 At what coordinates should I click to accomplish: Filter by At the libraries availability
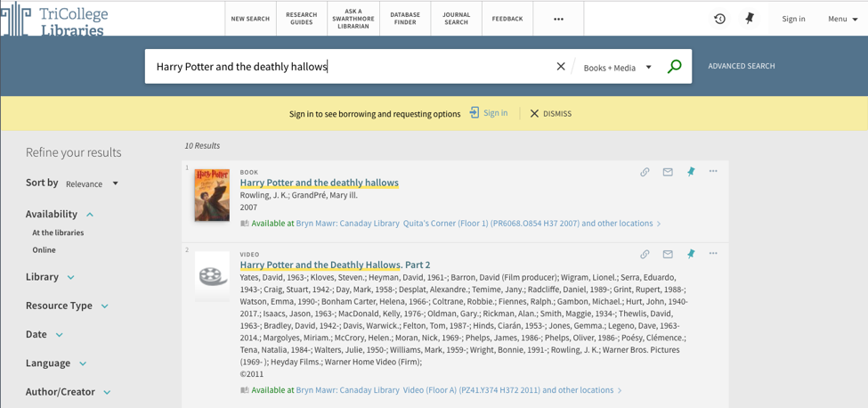click(58, 233)
